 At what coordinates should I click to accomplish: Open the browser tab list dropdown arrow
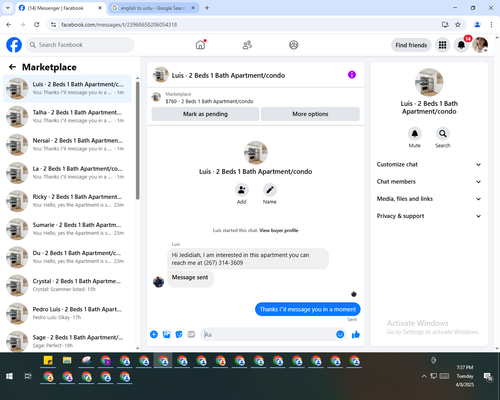[8, 8]
